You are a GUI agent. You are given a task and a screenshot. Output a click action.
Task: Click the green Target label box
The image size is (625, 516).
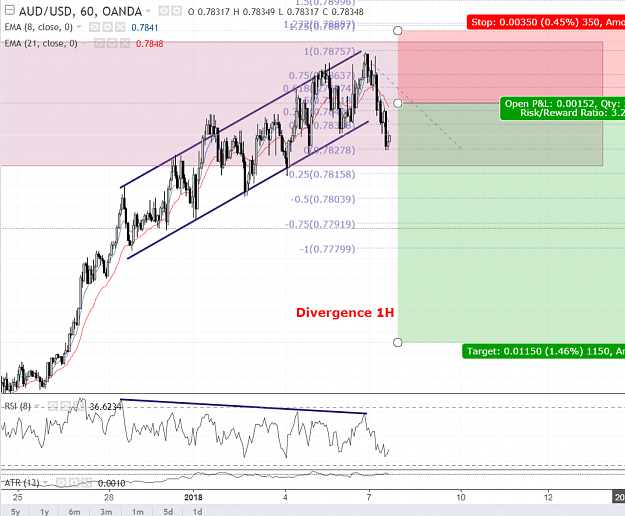click(544, 351)
